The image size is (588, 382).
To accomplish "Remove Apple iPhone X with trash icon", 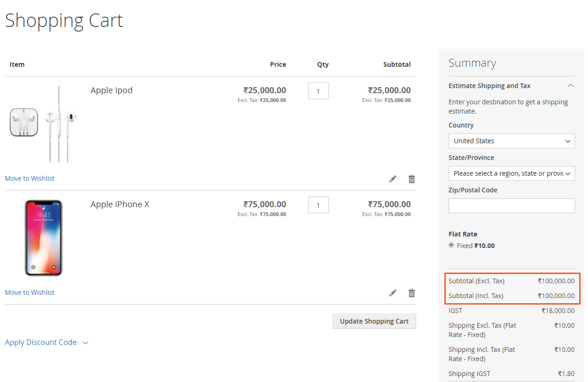I will pos(411,293).
